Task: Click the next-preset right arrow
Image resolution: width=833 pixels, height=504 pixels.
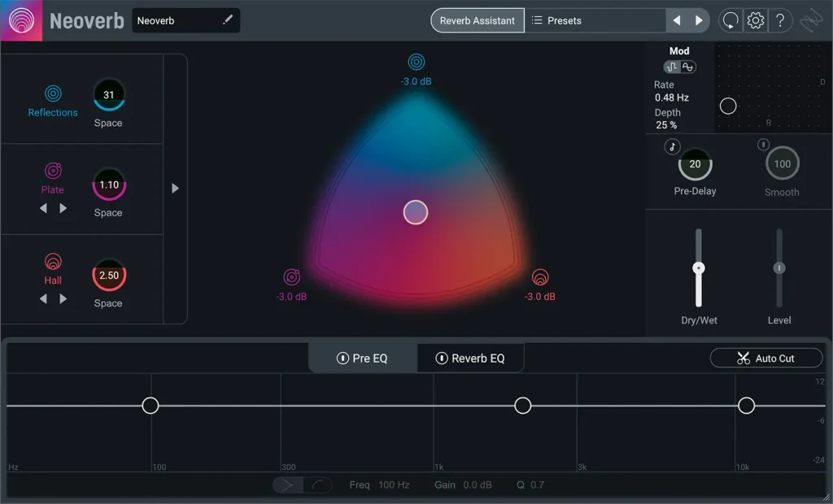Action: tap(697, 20)
